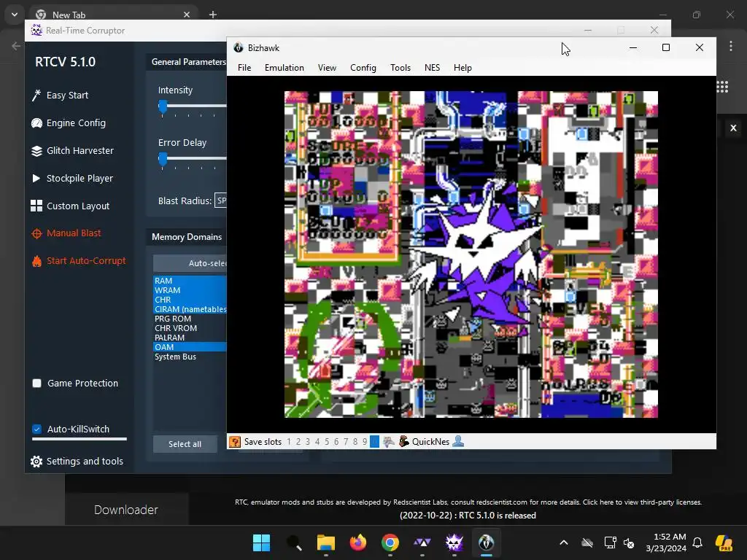Click the Real-Time Corruptor title icon
747x560 pixels.
click(x=36, y=31)
